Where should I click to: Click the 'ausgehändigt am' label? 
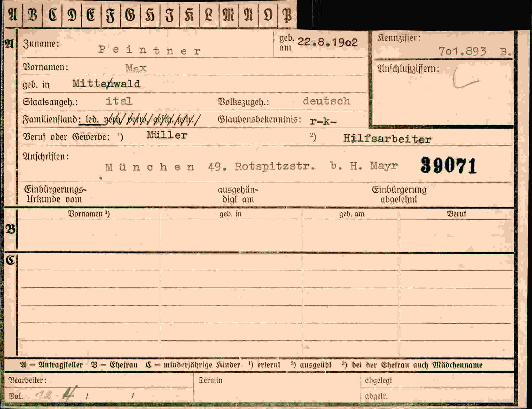(238, 194)
